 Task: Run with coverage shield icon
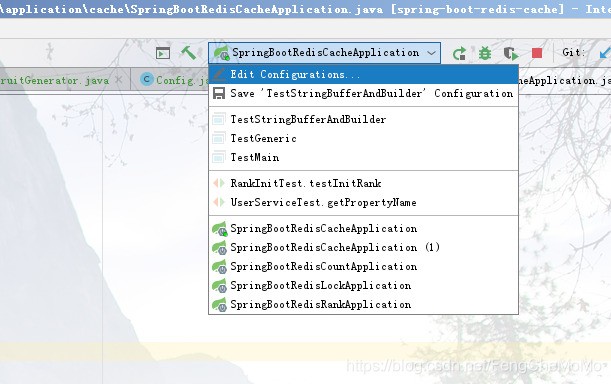click(x=510, y=53)
